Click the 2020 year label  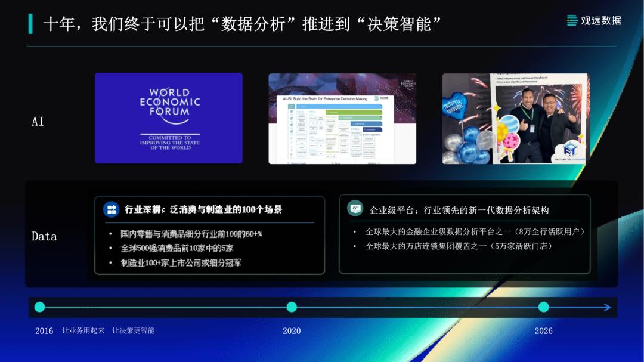click(x=292, y=331)
